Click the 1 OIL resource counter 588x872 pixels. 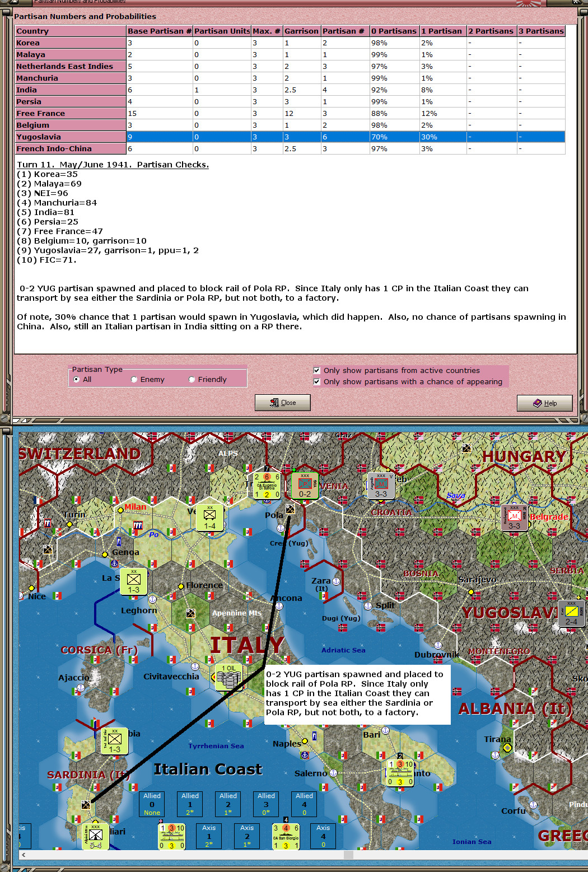pos(228,677)
